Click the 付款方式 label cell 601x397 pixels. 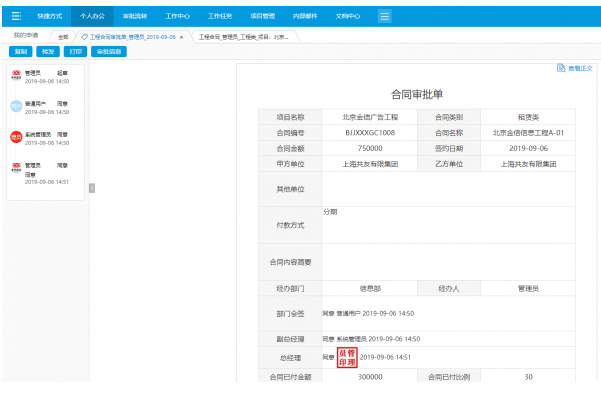point(290,225)
